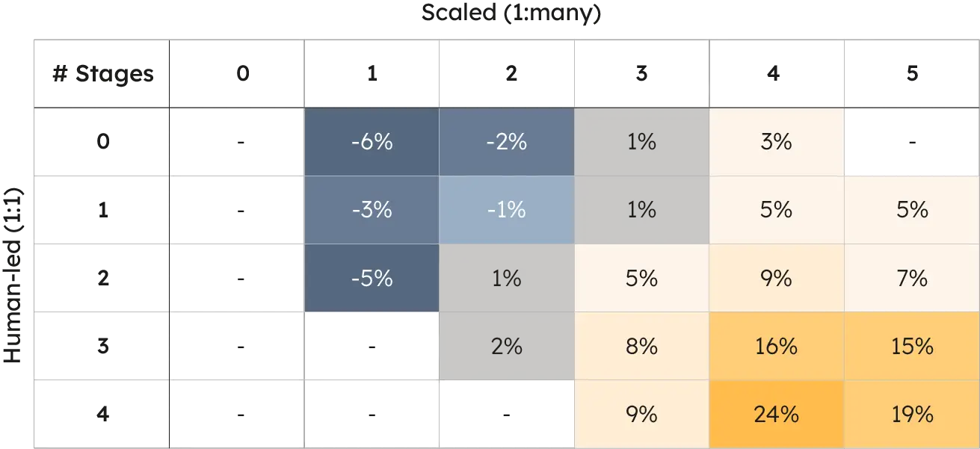Click the # Stages header cell

(x=102, y=74)
